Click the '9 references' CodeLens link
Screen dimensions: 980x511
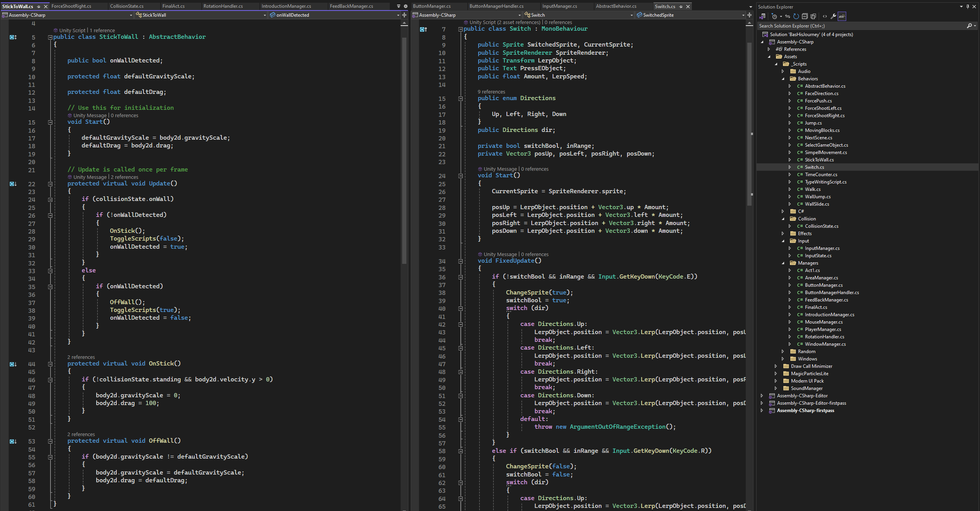[491, 92]
